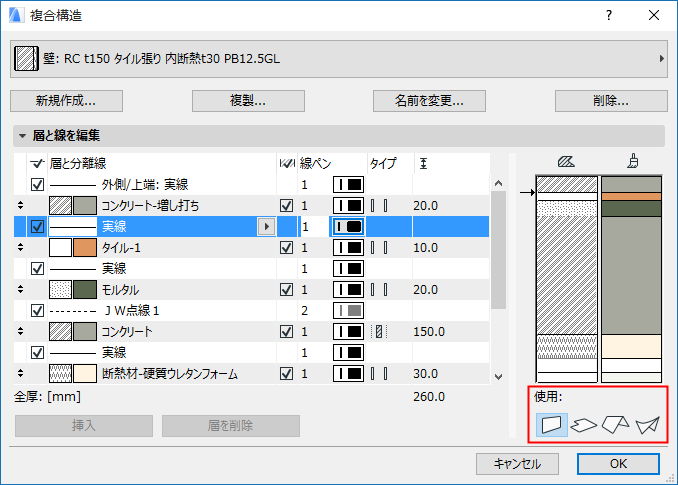Open pen picker for ＪＷ点線１ row
This screenshot has height=485, width=678.
(348, 310)
